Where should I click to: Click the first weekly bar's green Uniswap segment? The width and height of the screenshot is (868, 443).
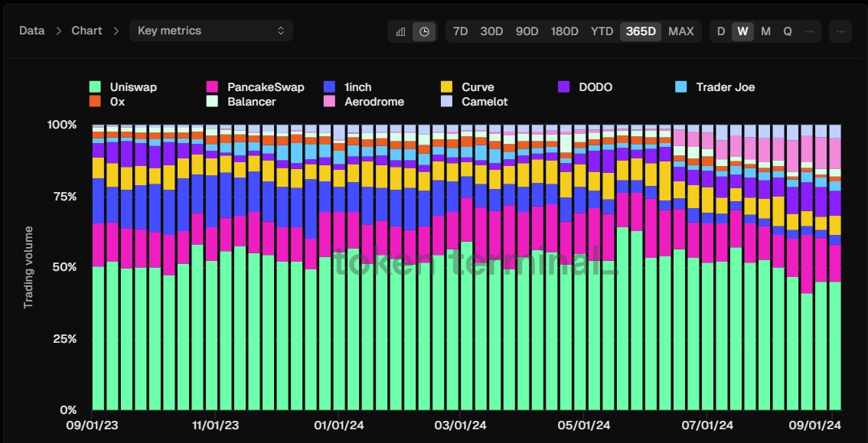(x=98, y=338)
